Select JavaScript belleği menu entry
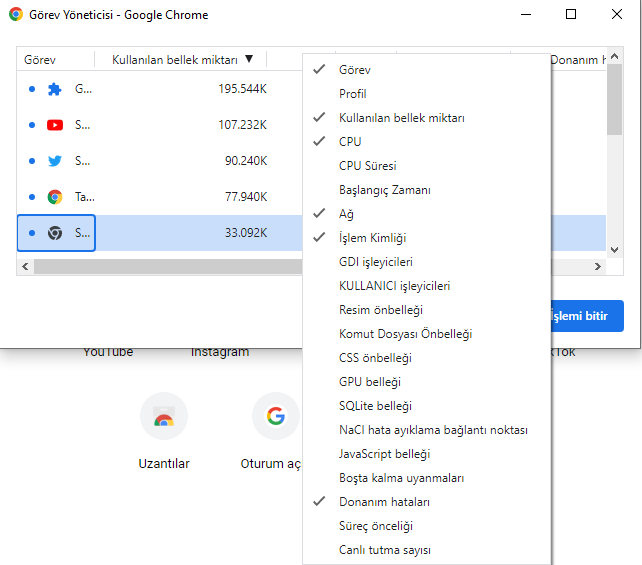Image resolution: width=642 pixels, height=565 pixels. 384,454
